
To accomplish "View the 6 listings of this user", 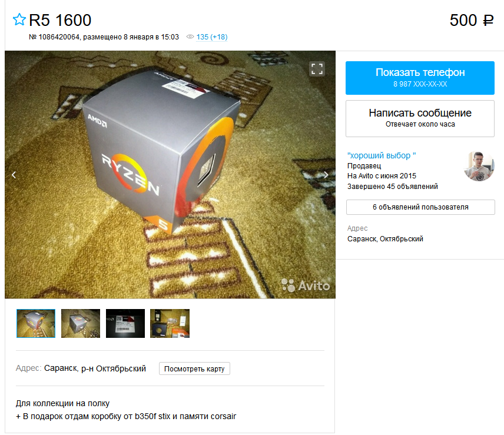I will point(420,207).
